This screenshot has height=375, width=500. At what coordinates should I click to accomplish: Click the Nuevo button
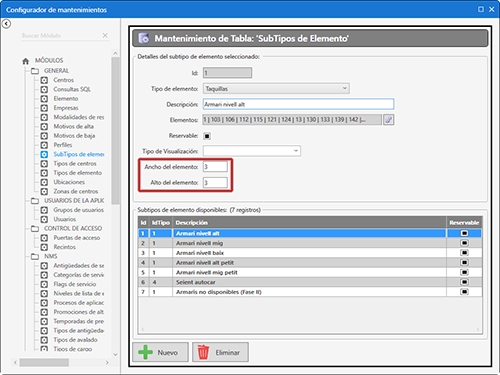160,352
